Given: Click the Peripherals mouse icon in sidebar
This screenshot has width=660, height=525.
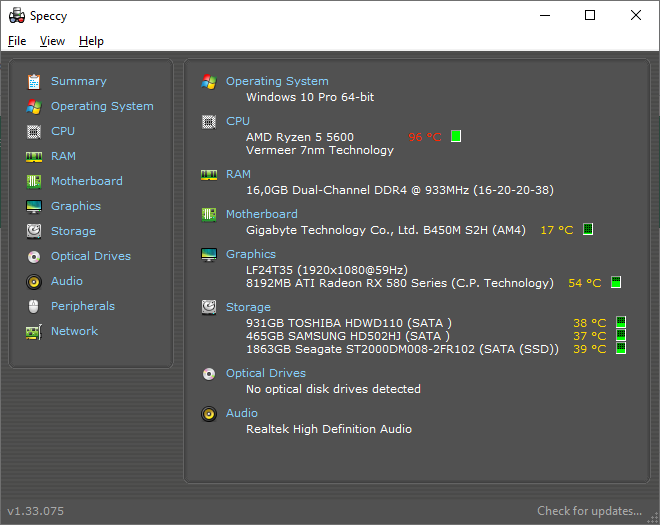Looking at the screenshot, I should click(34, 306).
